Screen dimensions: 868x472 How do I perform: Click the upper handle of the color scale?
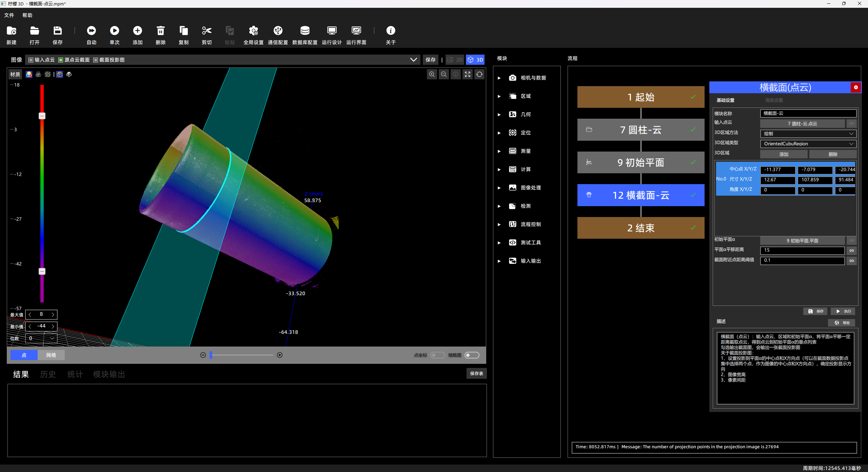pos(42,116)
